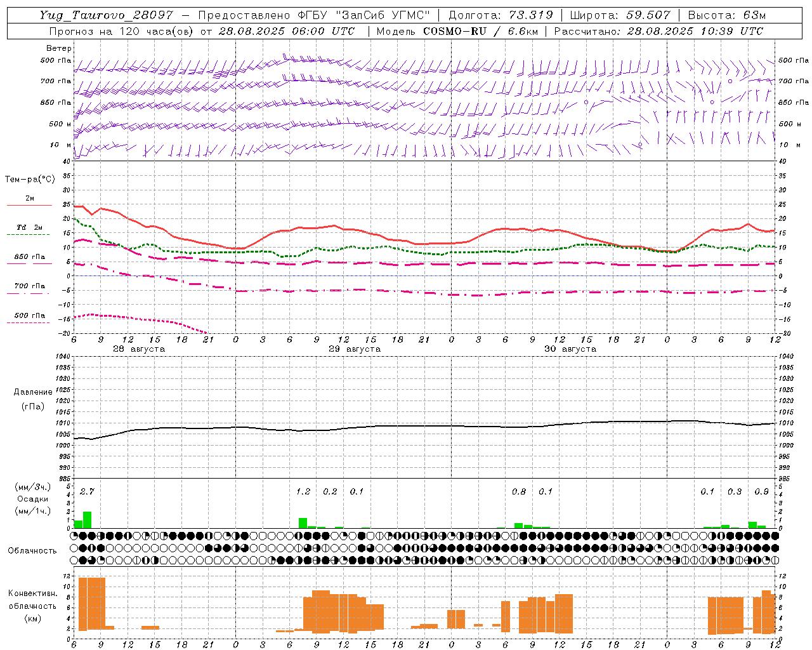Viewport: 812px width, 650px height.
Task: Click the Облачность cloud cover label
Action: point(32,551)
